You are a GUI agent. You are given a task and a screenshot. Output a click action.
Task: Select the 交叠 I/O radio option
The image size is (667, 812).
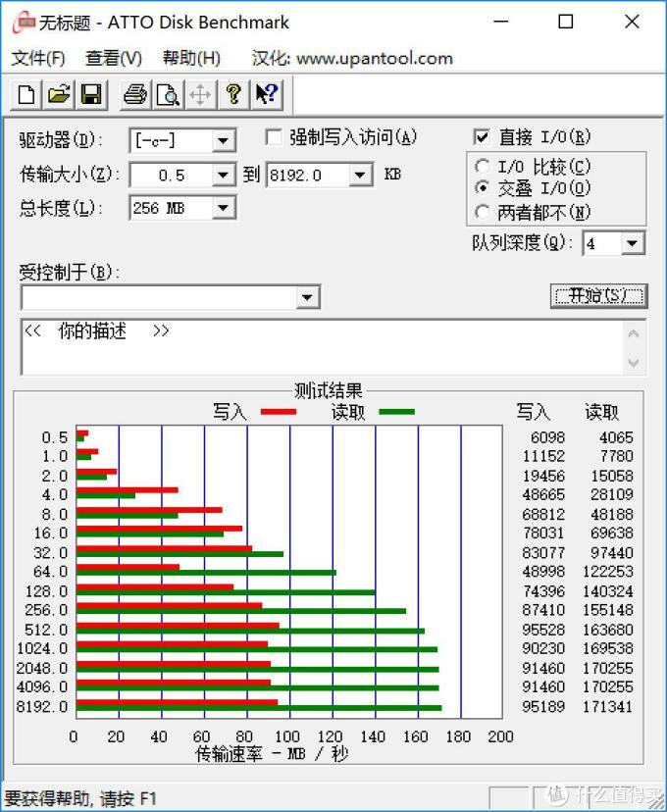[483, 188]
